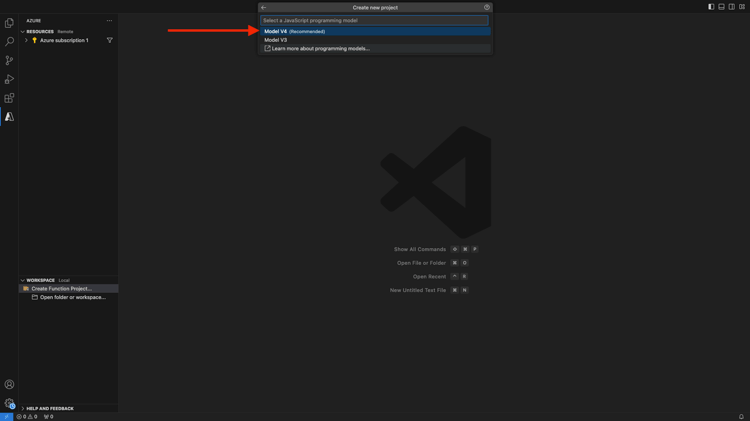Click help icon in Create new project dialog
Image resolution: width=750 pixels, height=421 pixels.
click(x=487, y=8)
